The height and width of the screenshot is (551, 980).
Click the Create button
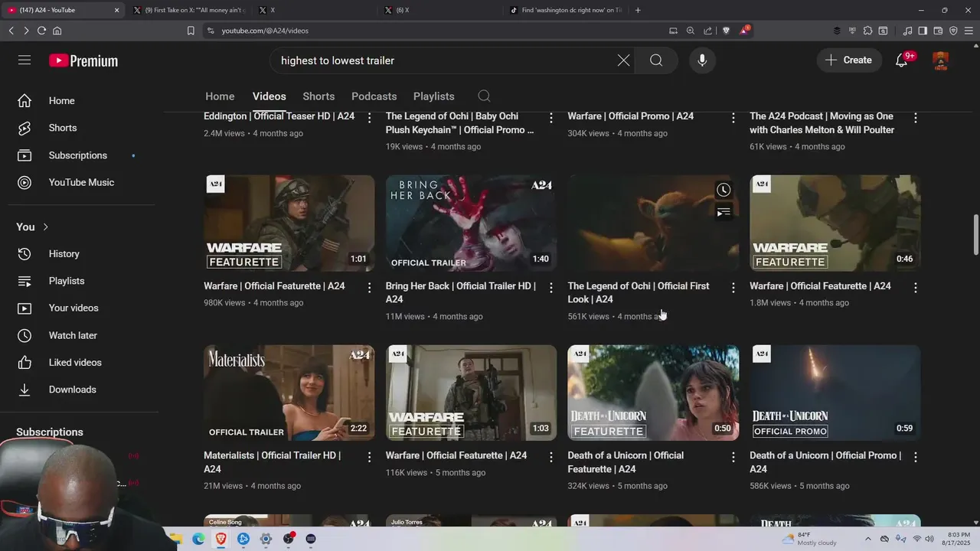pos(848,60)
